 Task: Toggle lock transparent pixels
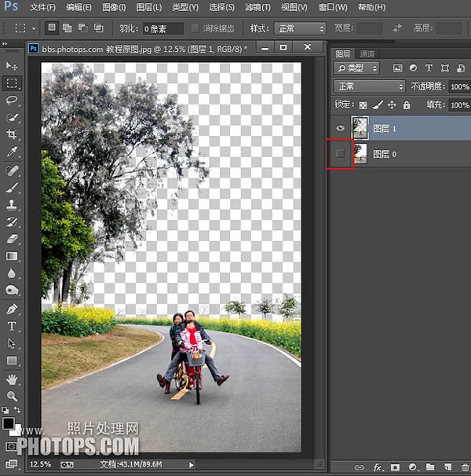(x=363, y=105)
